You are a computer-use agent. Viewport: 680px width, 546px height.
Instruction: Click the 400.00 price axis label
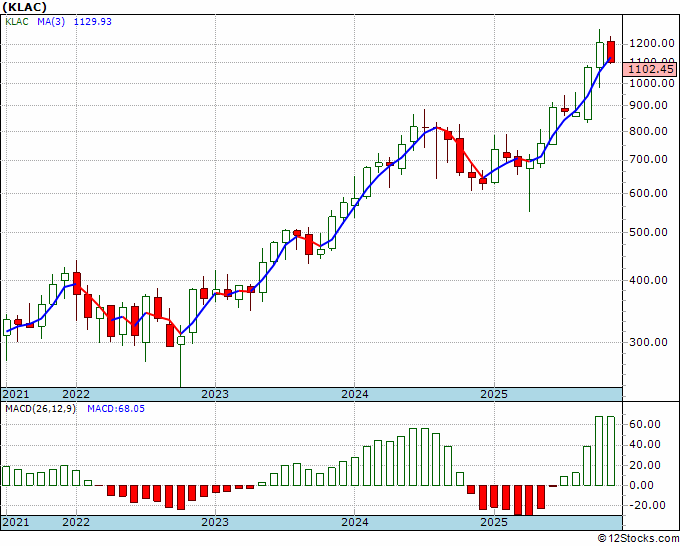(648, 281)
